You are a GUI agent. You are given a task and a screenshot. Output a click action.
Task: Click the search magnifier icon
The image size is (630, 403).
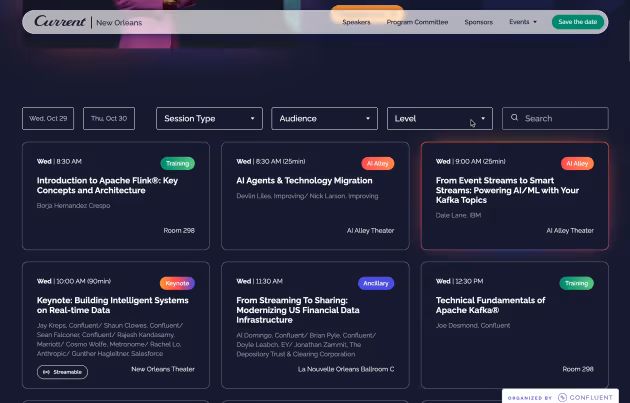pos(514,118)
